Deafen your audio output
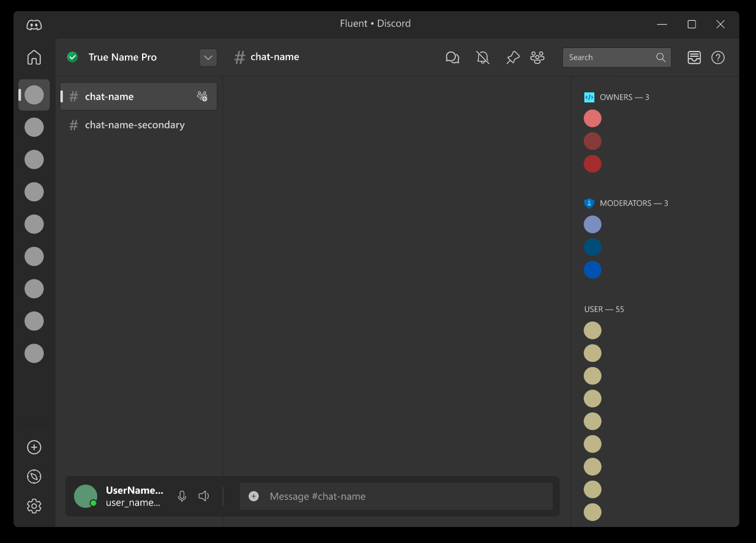Image resolution: width=756 pixels, height=543 pixels. [x=204, y=496]
